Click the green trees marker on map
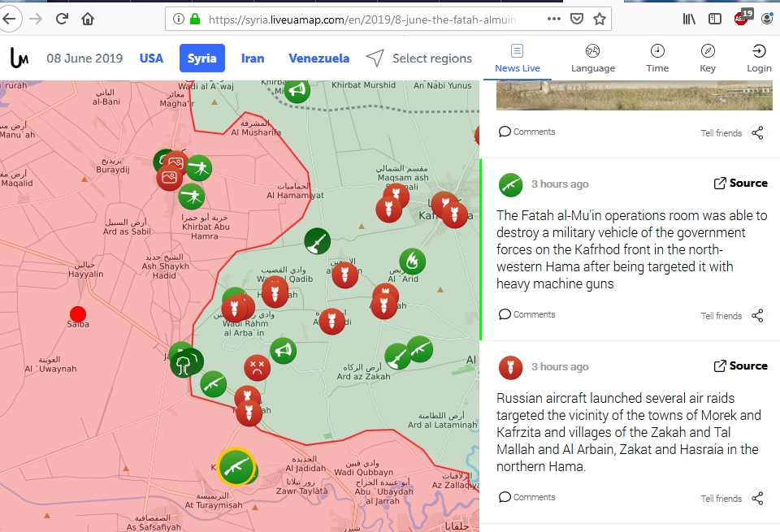Screen dimensions: 780x532 click(187, 361)
